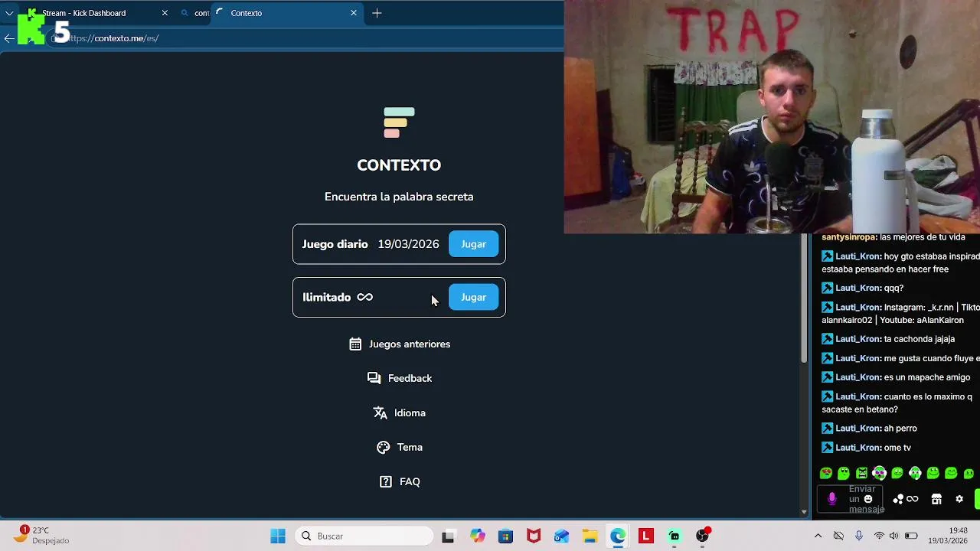Image resolution: width=980 pixels, height=551 pixels.
Task: Open Microsoft Edge from taskbar
Action: [x=618, y=536]
